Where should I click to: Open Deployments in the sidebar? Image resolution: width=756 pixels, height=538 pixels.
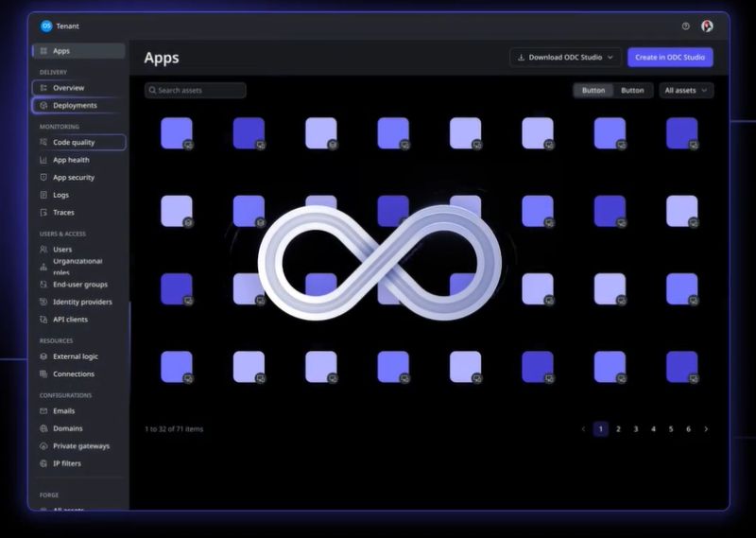pyautogui.click(x=75, y=106)
